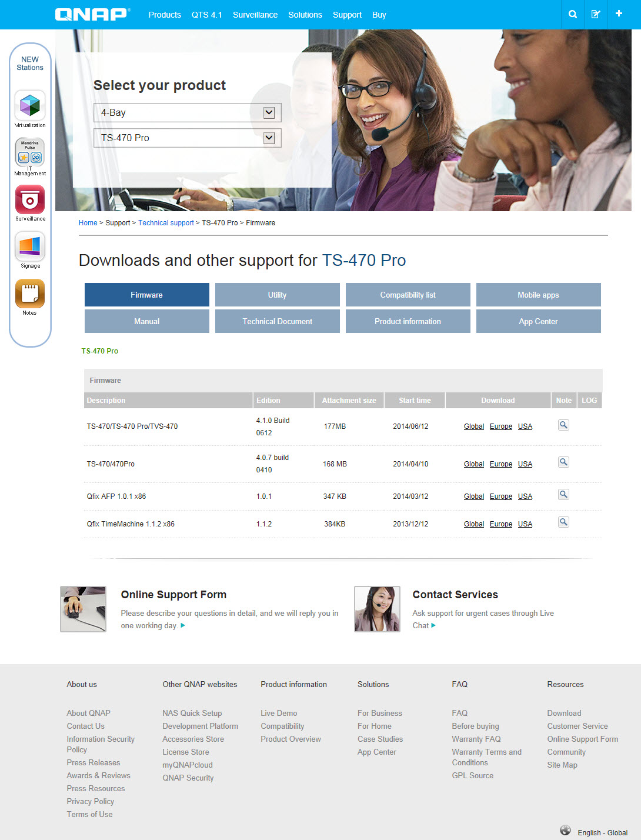
Task: Open the Notes station icon
Action: click(x=30, y=294)
